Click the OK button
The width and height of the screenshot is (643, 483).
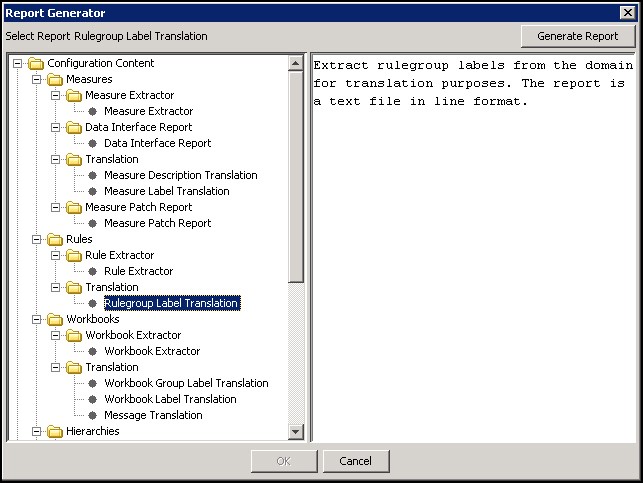pos(284,461)
